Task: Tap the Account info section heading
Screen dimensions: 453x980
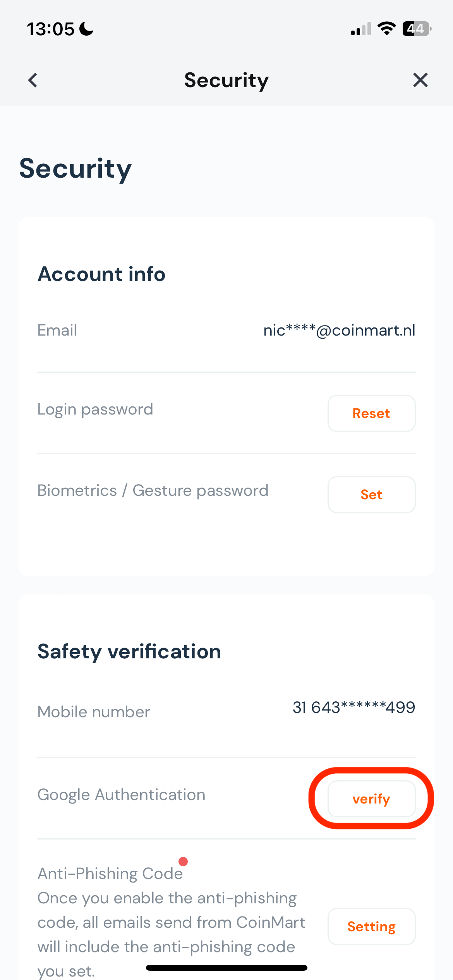Action: (101, 274)
